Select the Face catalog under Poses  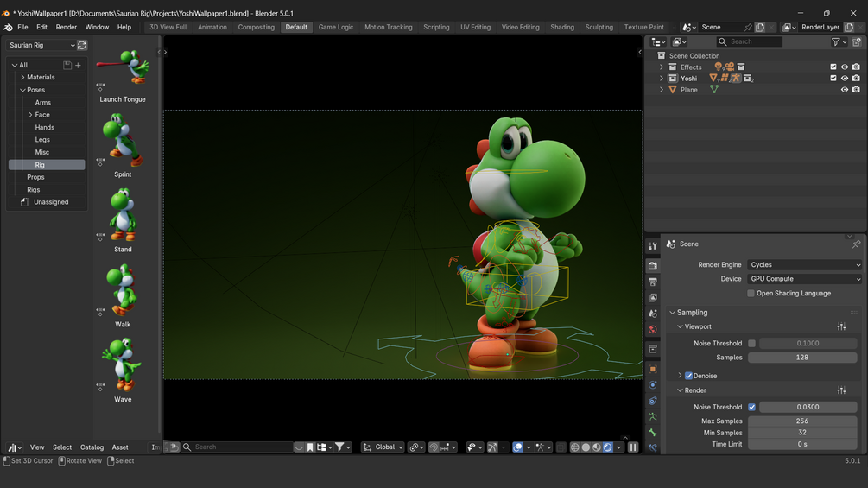tap(42, 115)
